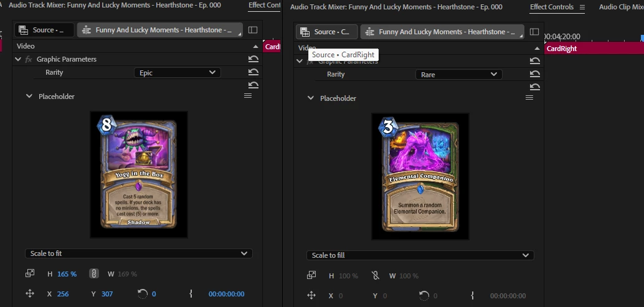Reset the right Placeholder parameter (third reset arrow)

coord(535,87)
